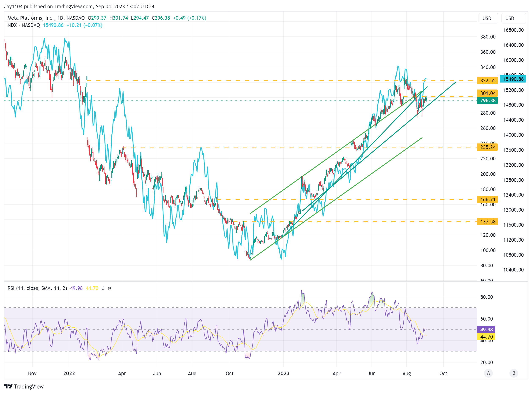Select the 301.04 price level label

click(x=487, y=93)
